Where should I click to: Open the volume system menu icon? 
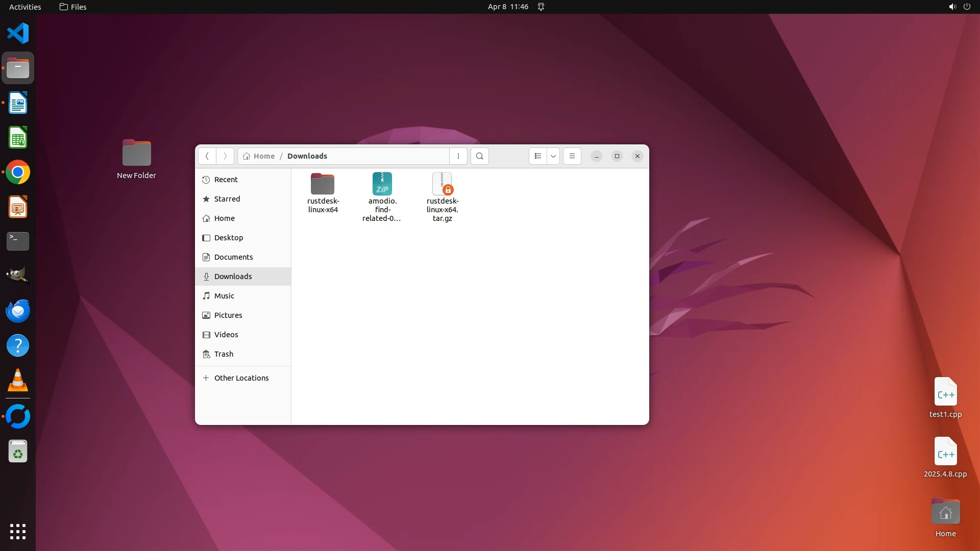coord(952,7)
